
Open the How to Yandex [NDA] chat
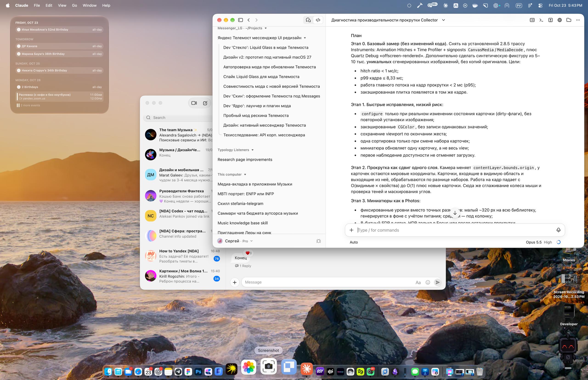pyautogui.click(x=183, y=256)
